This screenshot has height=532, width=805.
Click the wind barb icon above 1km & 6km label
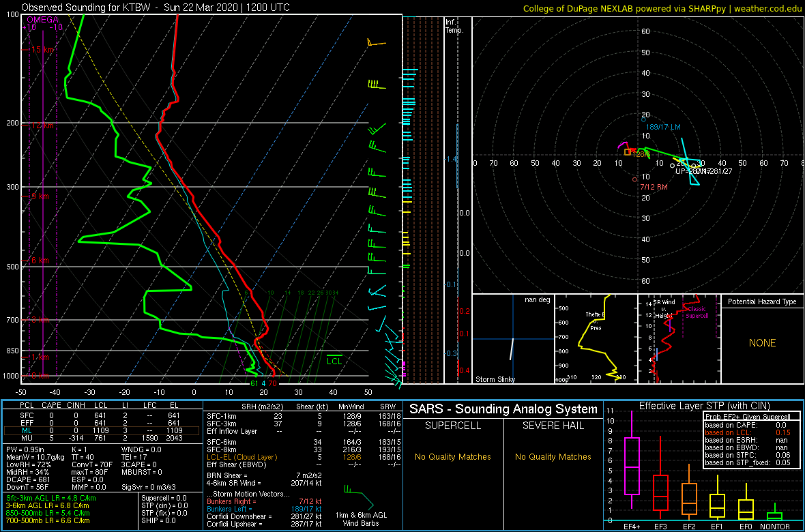pyautogui.click(x=360, y=496)
